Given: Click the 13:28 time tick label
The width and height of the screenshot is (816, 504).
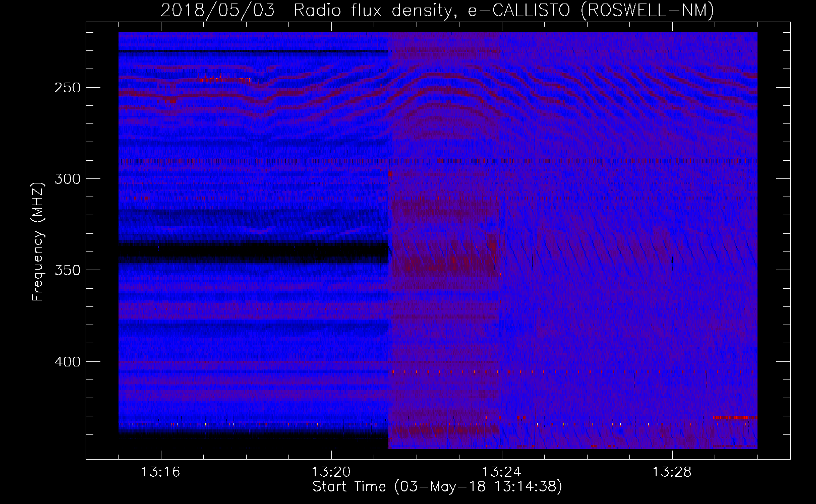Looking at the screenshot, I should coord(672,472).
